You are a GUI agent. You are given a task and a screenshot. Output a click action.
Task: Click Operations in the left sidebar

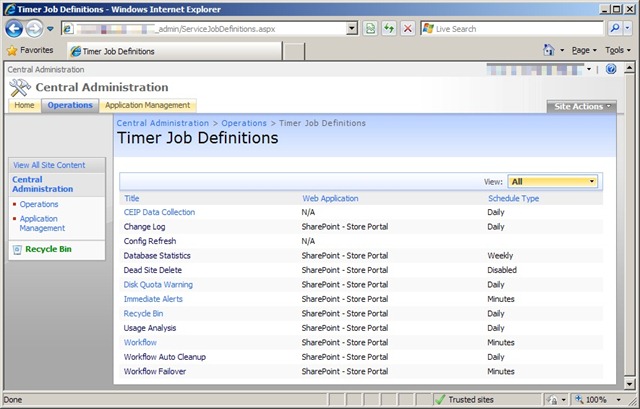[39, 204]
